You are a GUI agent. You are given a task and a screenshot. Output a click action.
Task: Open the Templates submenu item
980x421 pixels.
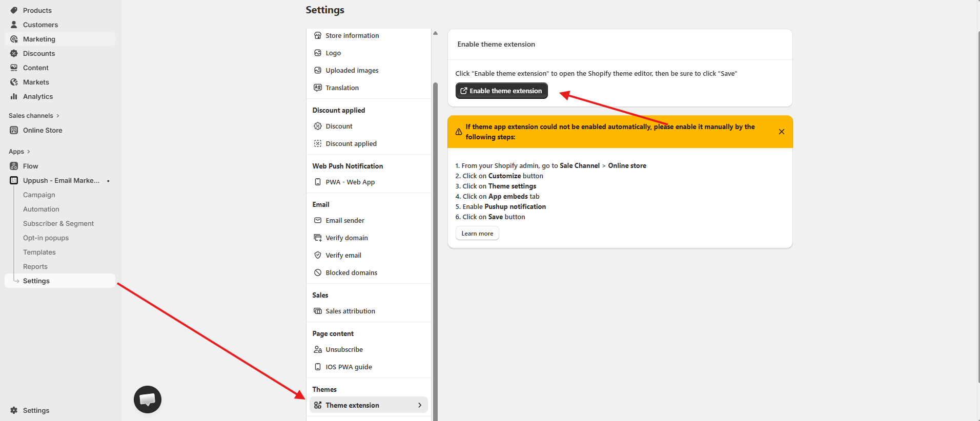click(39, 252)
